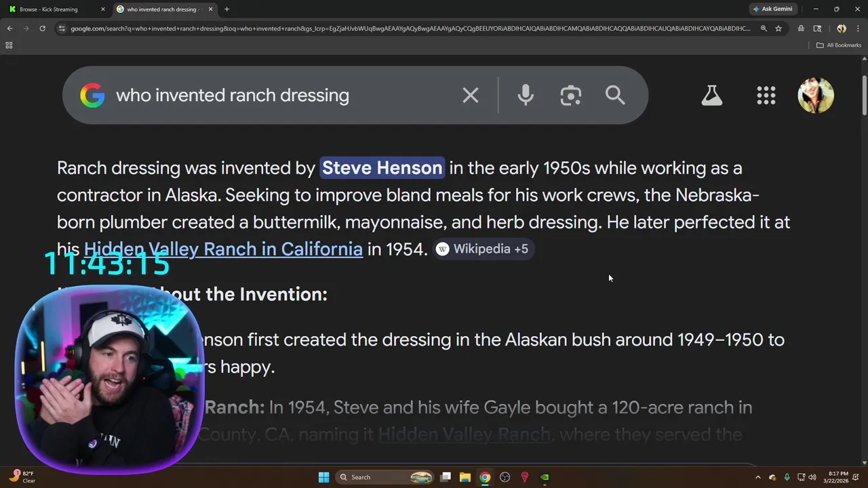Show hidden system tray icons
Image resolution: width=868 pixels, height=488 pixels.
tap(757, 477)
